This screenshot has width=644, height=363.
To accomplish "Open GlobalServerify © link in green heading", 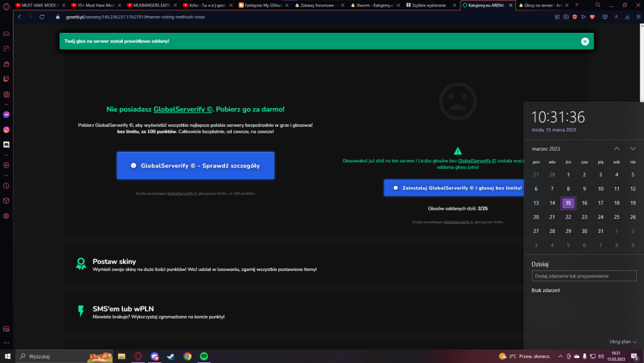I will [x=183, y=109].
